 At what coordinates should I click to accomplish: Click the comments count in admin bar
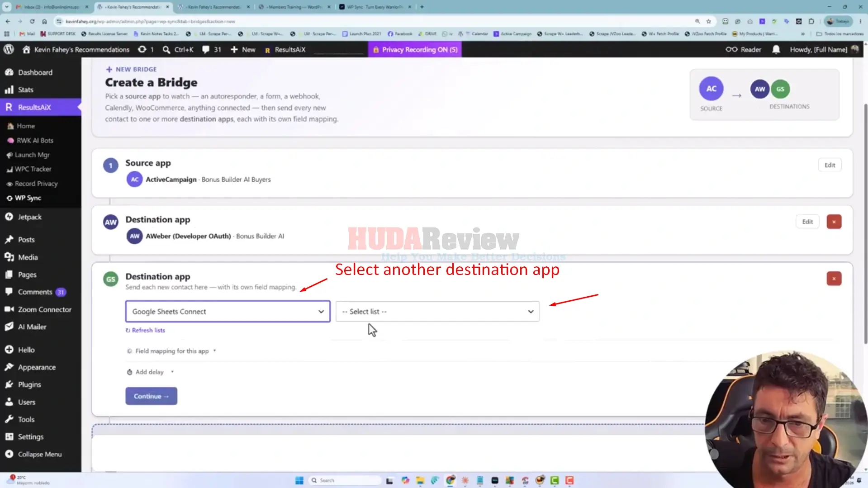pyautogui.click(x=212, y=49)
